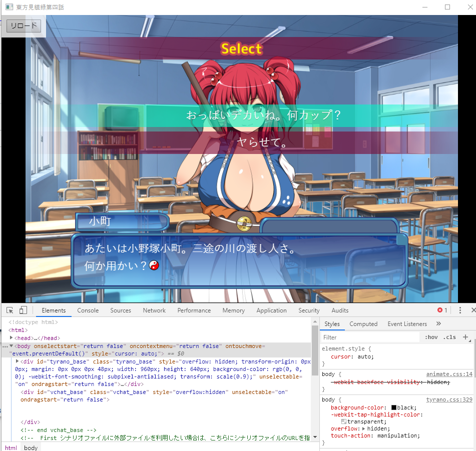
Task: Click the 小町 speaker name plate
Action: tap(122, 221)
